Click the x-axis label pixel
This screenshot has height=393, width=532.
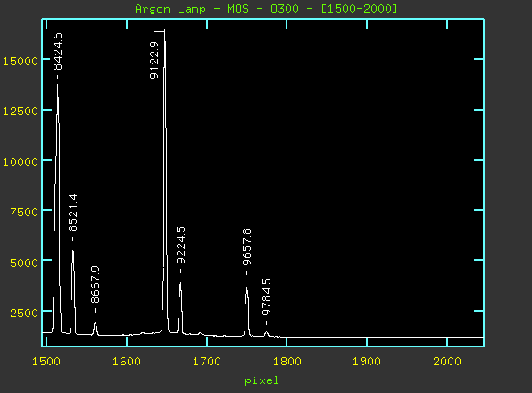262,380
